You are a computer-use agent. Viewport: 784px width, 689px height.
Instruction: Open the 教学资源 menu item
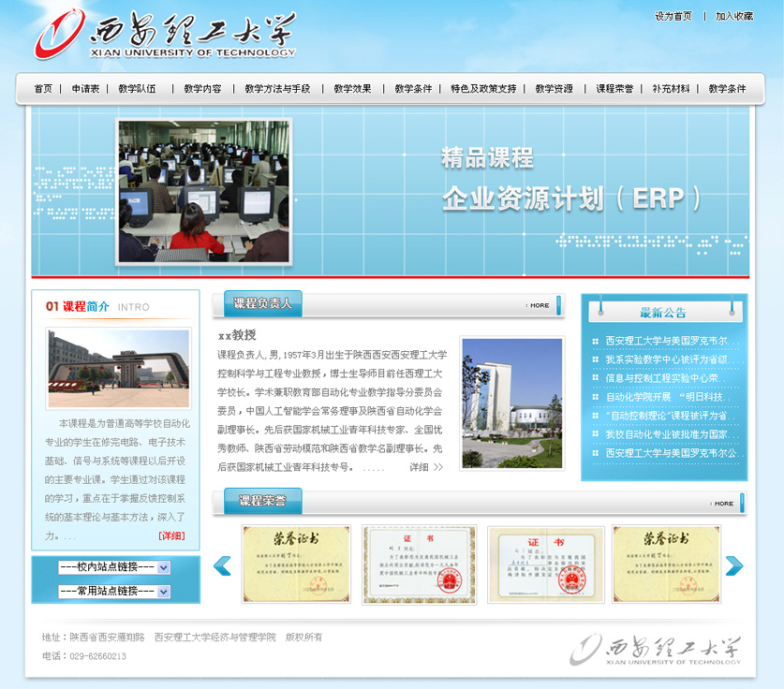click(x=554, y=89)
